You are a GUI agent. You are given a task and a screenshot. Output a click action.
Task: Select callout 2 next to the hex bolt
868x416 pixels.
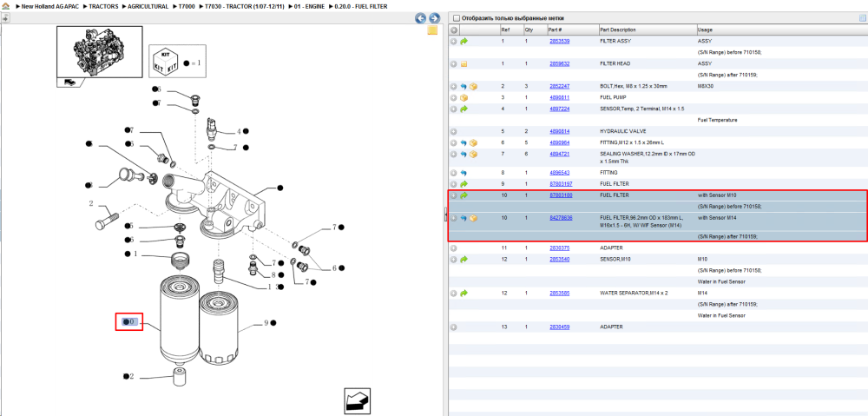[x=91, y=204]
